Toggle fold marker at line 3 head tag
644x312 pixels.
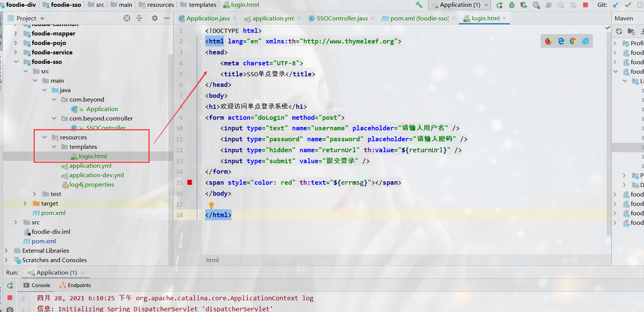(x=201, y=52)
